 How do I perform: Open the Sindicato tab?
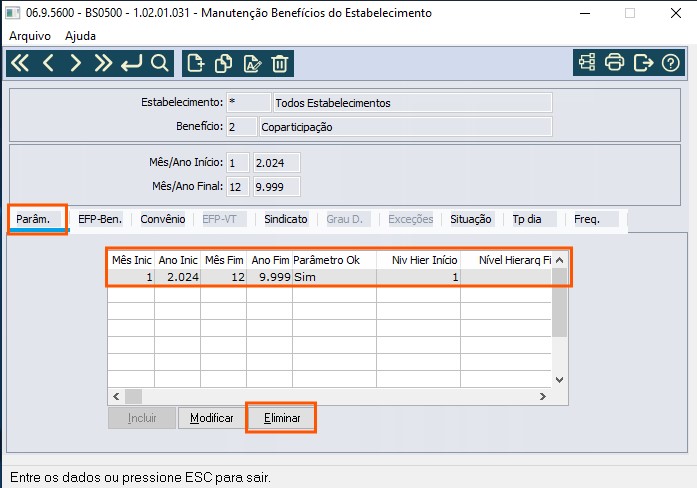286,219
